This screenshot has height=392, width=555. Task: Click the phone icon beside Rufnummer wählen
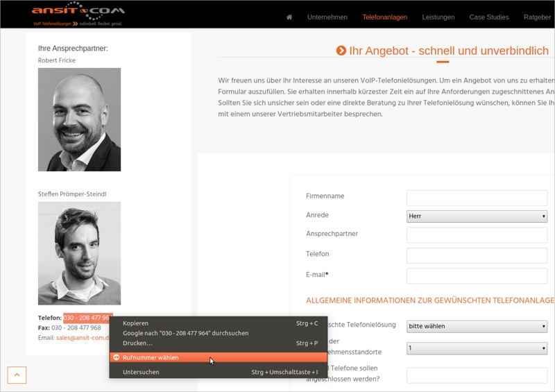(116, 357)
